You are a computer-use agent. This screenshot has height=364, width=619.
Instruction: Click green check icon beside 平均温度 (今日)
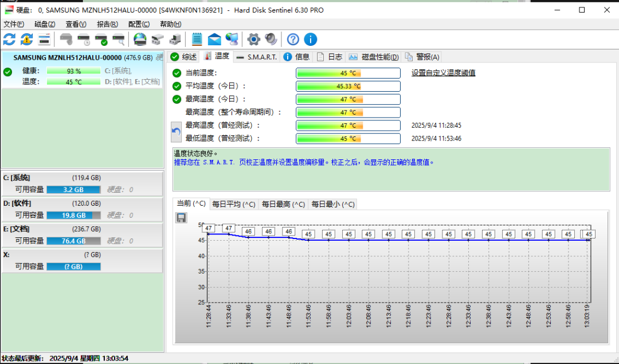[177, 86]
